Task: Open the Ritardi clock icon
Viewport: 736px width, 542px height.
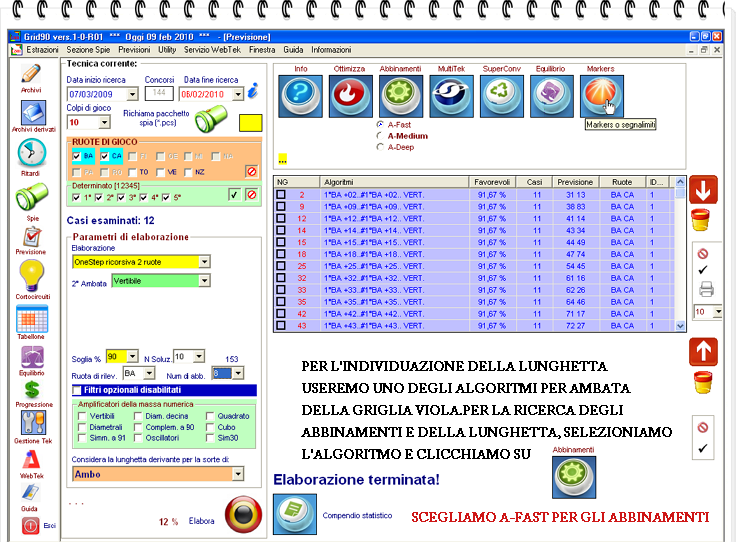Action: point(31,153)
